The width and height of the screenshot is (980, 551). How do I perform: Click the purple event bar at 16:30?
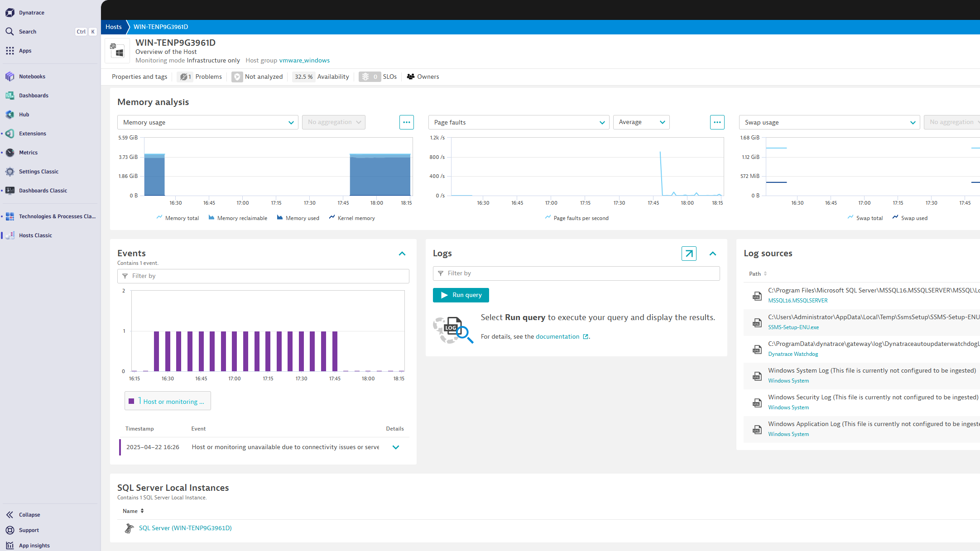click(168, 351)
